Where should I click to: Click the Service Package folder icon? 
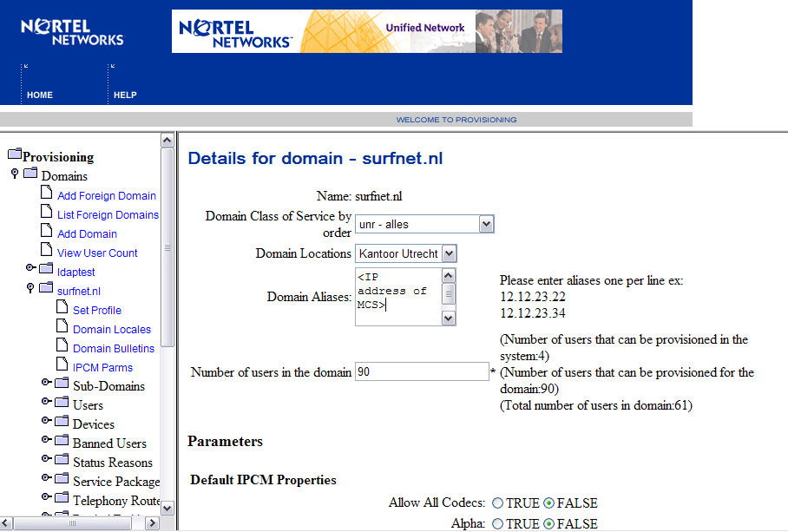[62, 478]
